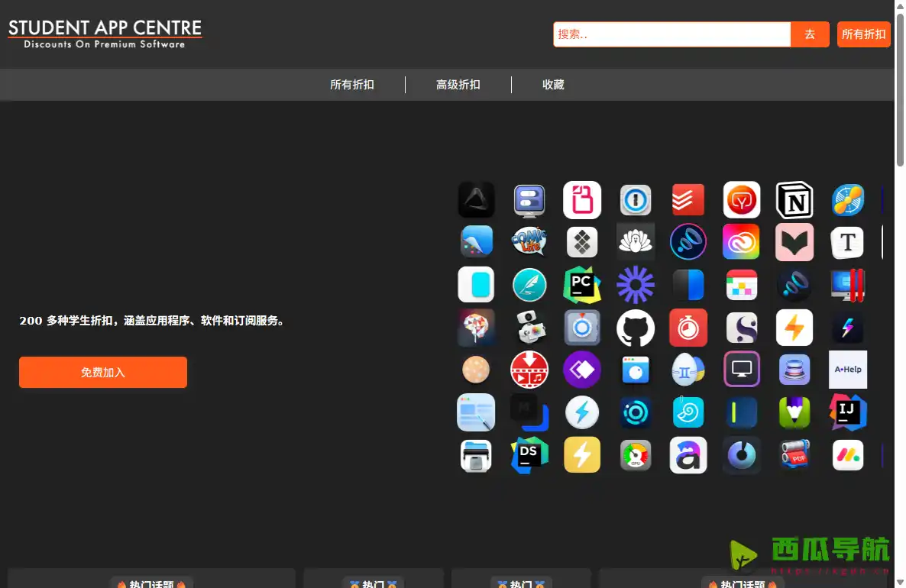
Task: Open the red speech-bubble Y icon
Action: tap(741, 200)
